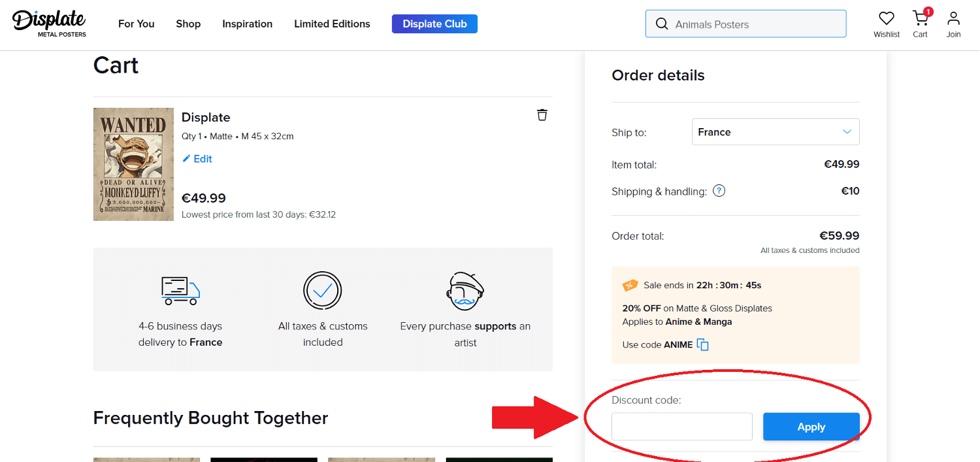
Task: Click the €49.99 item price
Action: (204, 198)
